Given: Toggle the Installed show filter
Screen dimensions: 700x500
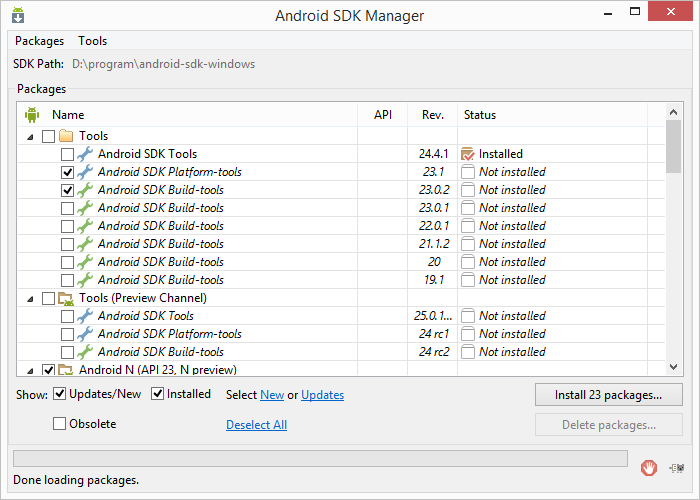Looking at the screenshot, I should pyautogui.click(x=157, y=394).
